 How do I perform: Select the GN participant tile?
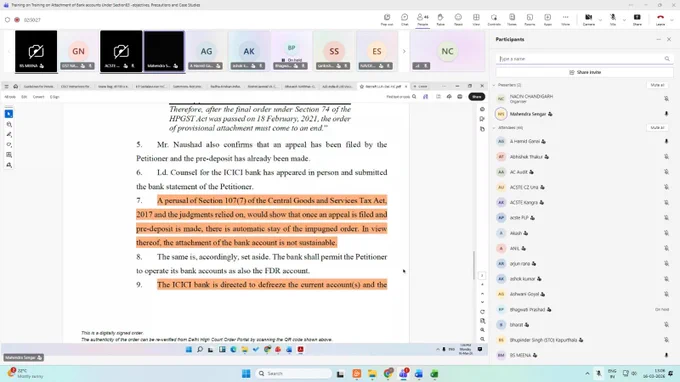coord(78,51)
